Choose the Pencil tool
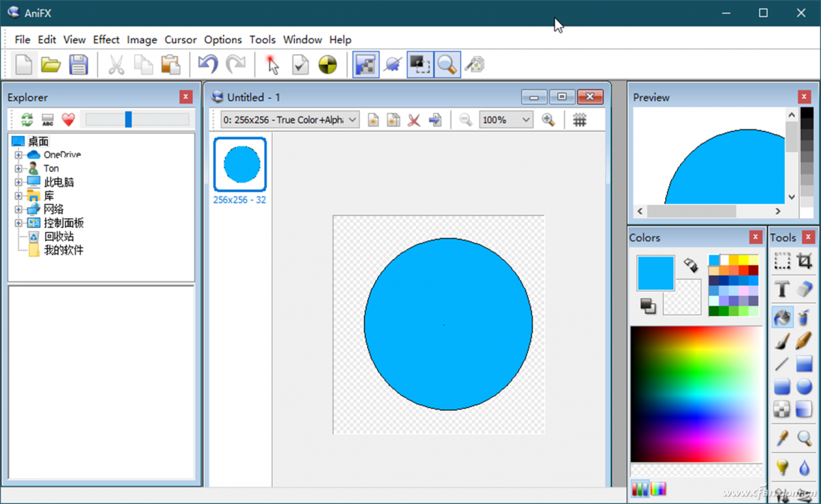Image resolution: width=821 pixels, height=504 pixels. coord(805,340)
